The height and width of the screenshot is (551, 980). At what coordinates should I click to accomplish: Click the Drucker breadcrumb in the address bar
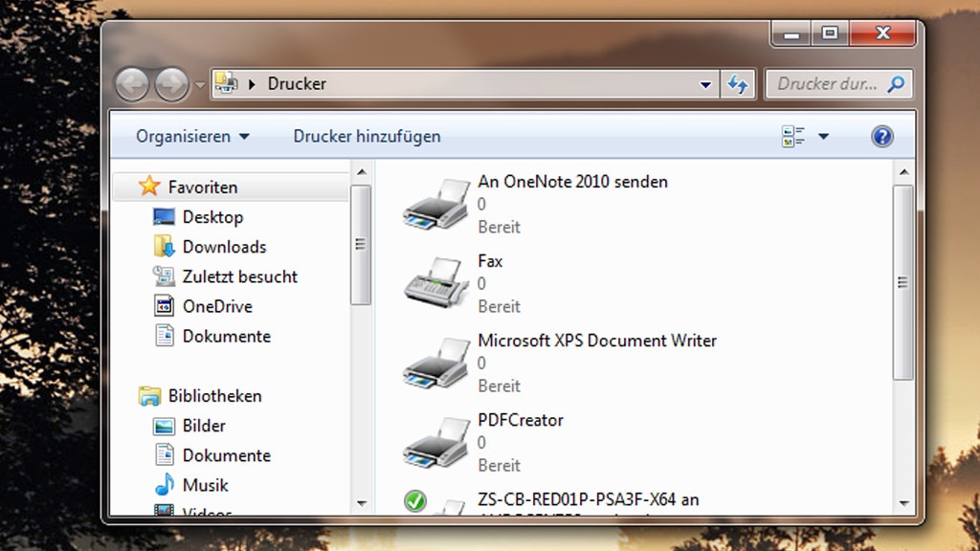tap(297, 84)
